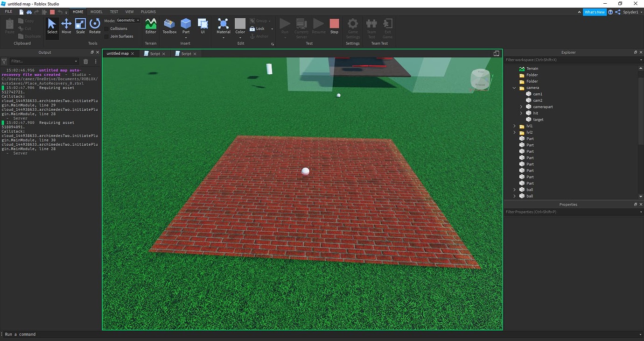
Task: Click the Lock dropdown arrow
Action: (272, 28)
